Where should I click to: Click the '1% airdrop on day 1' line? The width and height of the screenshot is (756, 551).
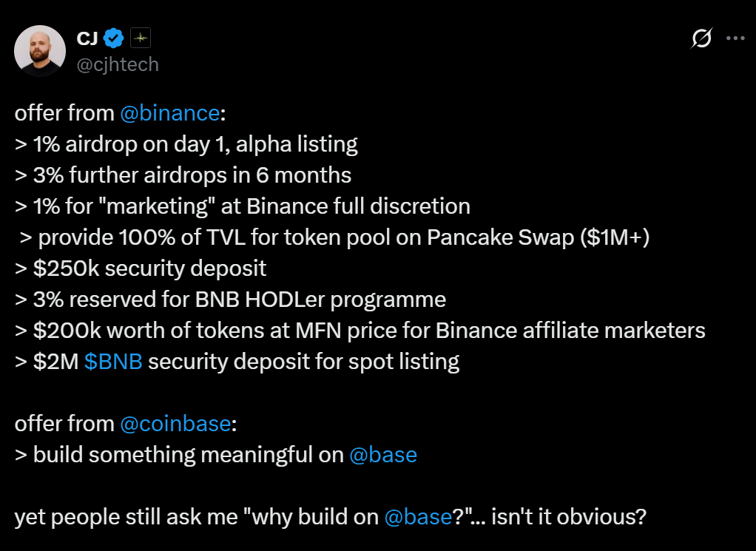[186, 144]
